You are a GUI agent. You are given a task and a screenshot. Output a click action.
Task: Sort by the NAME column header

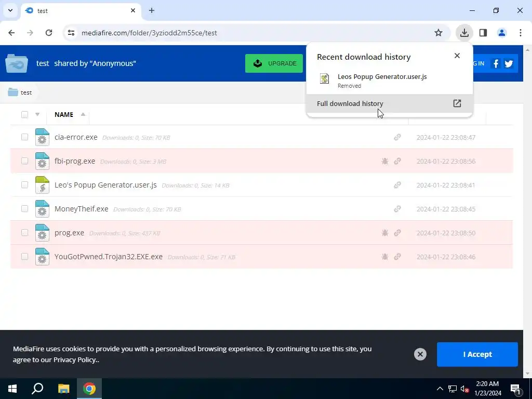pyautogui.click(x=64, y=115)
